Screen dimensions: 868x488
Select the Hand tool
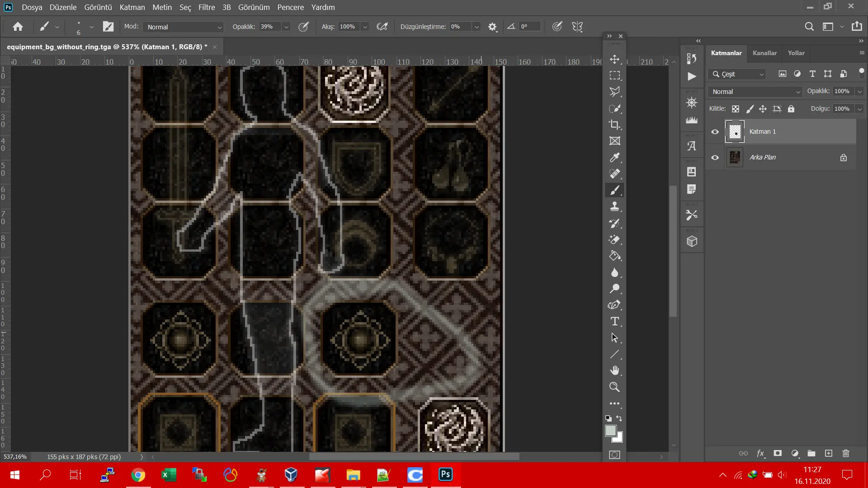pyautogui.click(x=614, y=371)
